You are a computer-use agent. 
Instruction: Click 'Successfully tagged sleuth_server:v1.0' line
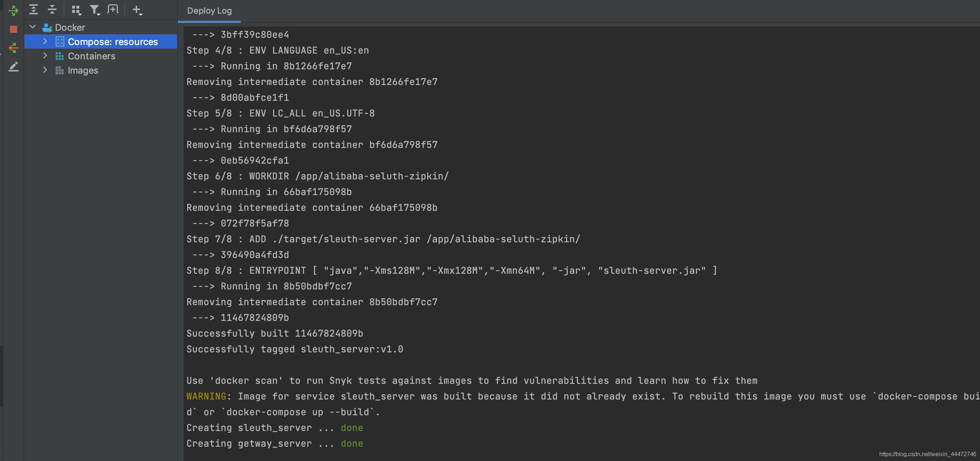click(x=295, y=350)
